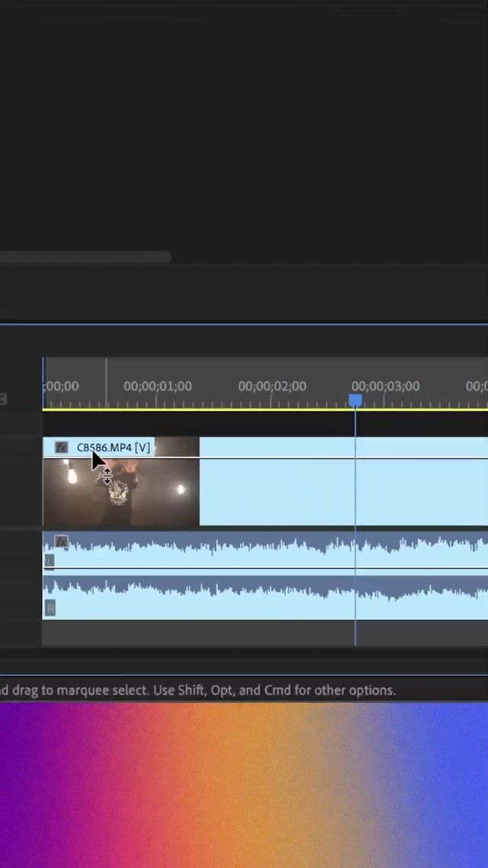The height and width of the screenshot is (868, 488).
Task: Click the L channel indicator on the audio clip
Action: click(x=50, y=561)
